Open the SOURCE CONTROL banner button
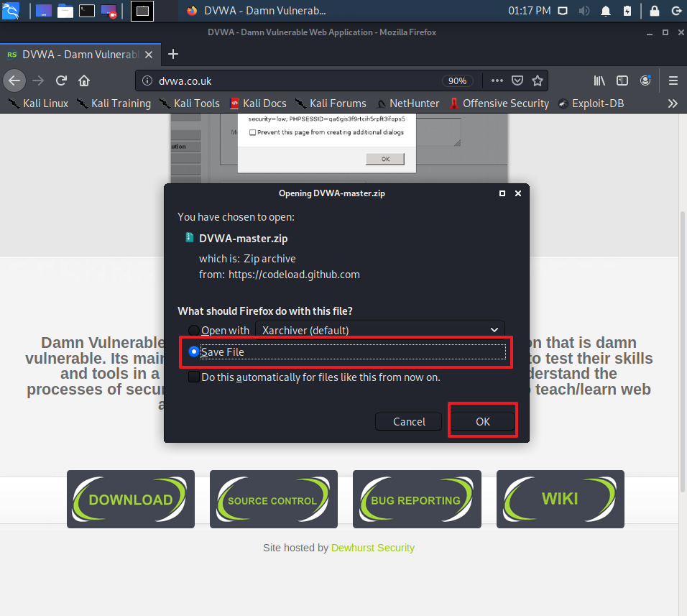The width and height of the screenshot is (687, 616). click(274, 499)
